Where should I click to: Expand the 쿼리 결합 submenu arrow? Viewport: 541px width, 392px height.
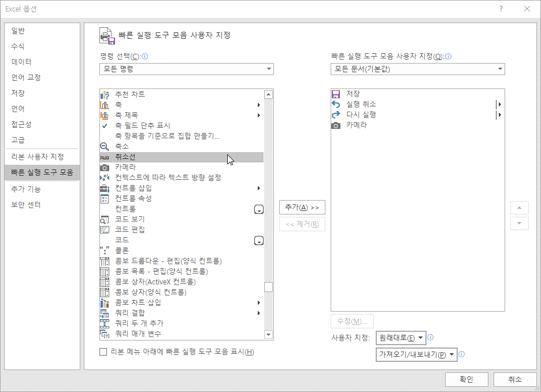tap(259, 313)
